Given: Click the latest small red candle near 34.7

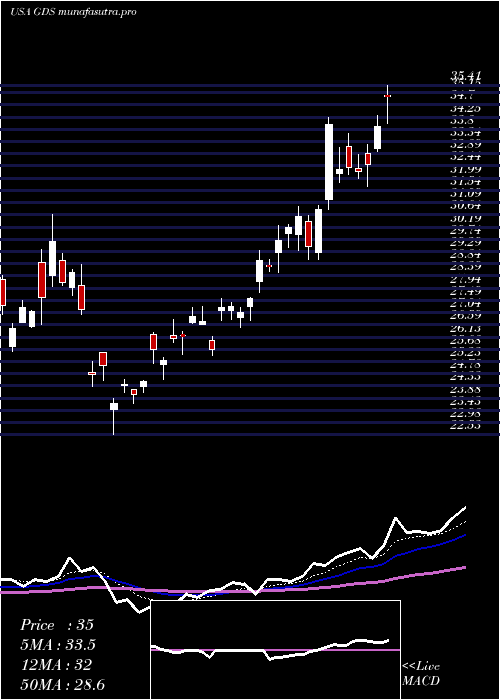Looking at the screenshot, I should [x=388, y=96].
